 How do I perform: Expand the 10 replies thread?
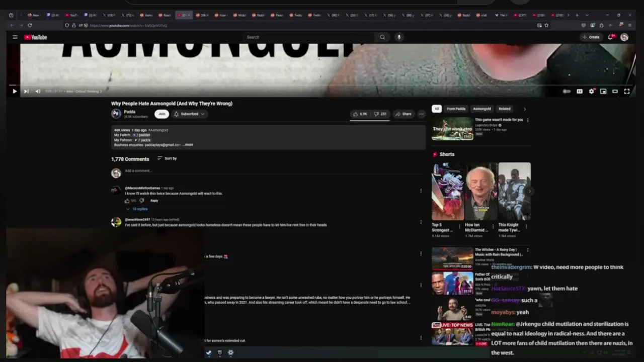pyautogui.click(x=137, y=209)
